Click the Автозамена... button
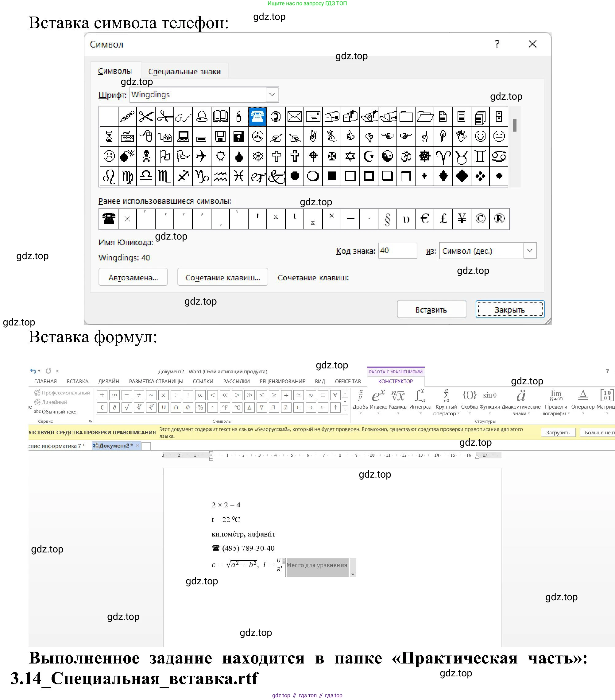615x700 pixels. coord(133,277)
